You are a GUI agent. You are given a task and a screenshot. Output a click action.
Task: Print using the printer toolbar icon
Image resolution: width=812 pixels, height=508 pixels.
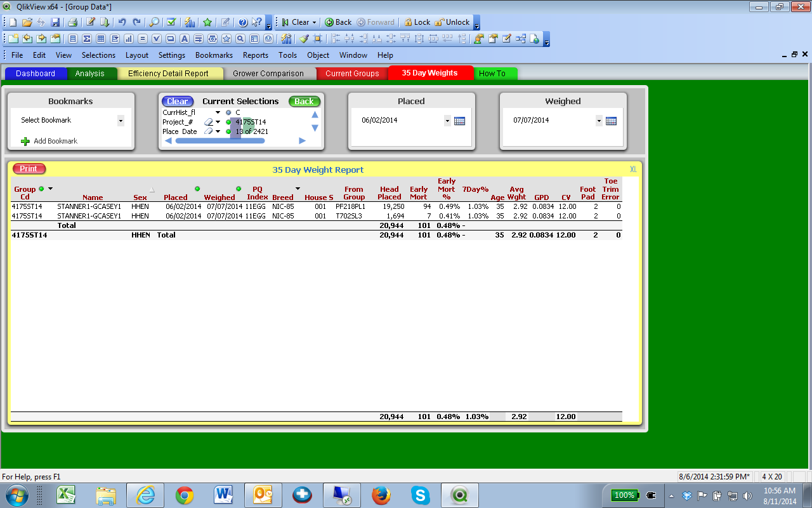[72, 22]
